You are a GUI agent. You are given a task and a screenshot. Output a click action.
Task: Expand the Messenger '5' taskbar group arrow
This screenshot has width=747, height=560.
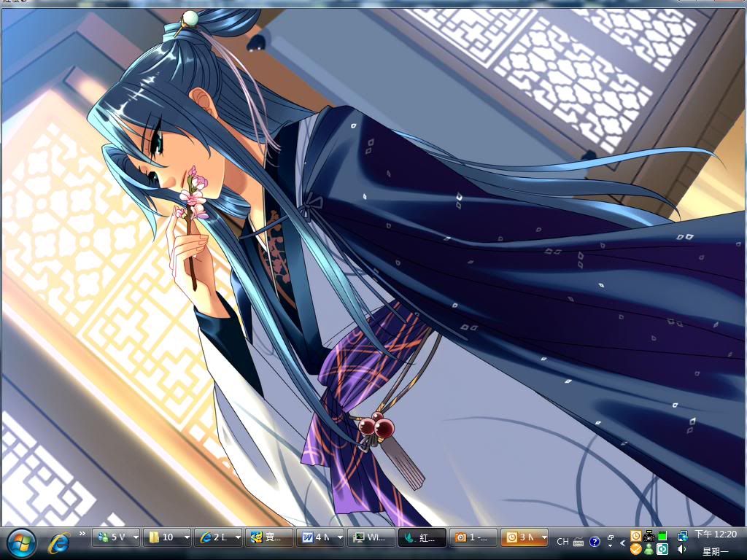pyautogui.click(x=134, y=538)
